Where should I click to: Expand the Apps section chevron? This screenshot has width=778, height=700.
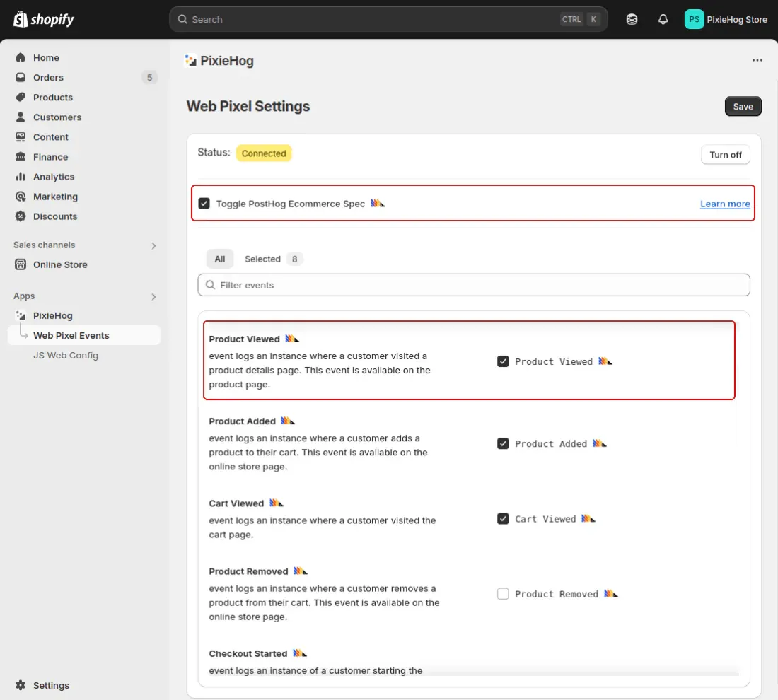(x=153, y=297)
